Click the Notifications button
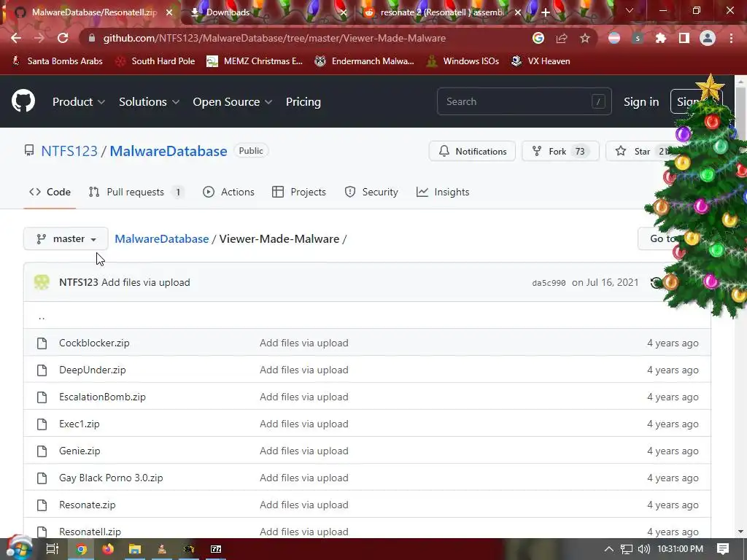 click(472, 151)
